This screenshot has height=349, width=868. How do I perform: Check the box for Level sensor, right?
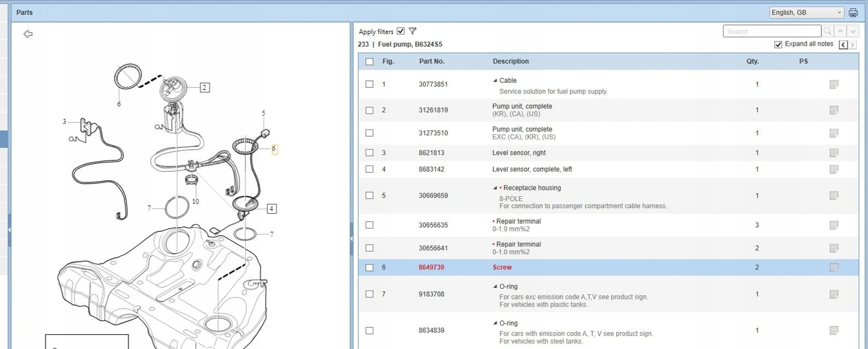[369, 153]
